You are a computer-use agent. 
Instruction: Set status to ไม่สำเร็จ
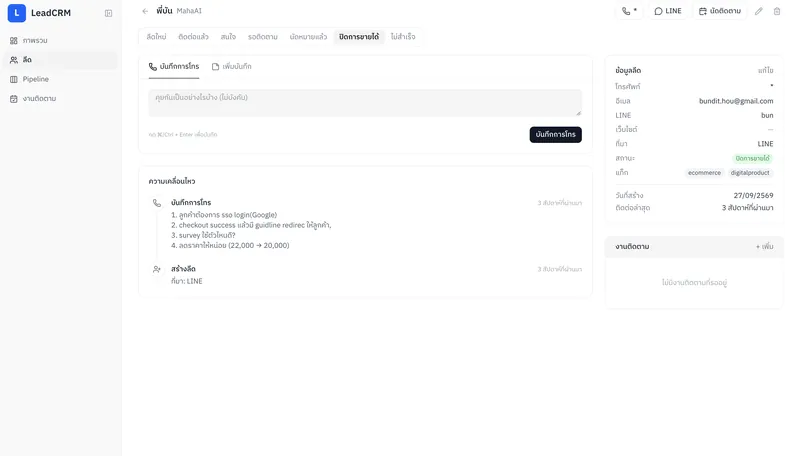click(403, 37)
